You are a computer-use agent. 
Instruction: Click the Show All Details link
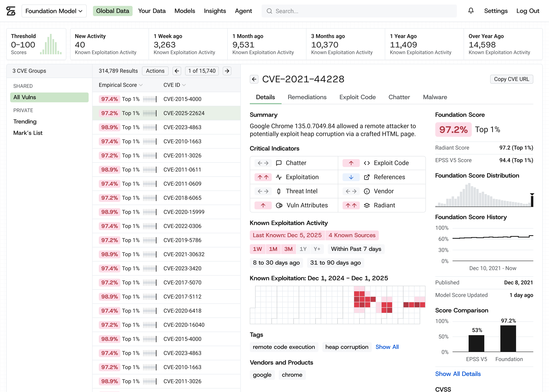click(x=458, y=374)
